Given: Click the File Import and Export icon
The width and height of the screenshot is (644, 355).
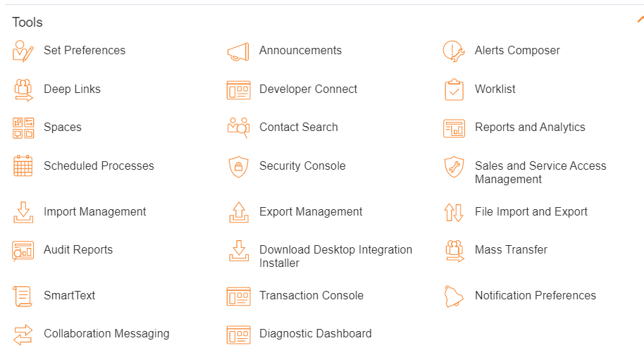Looking at the screenshot, I should [454, 213].
